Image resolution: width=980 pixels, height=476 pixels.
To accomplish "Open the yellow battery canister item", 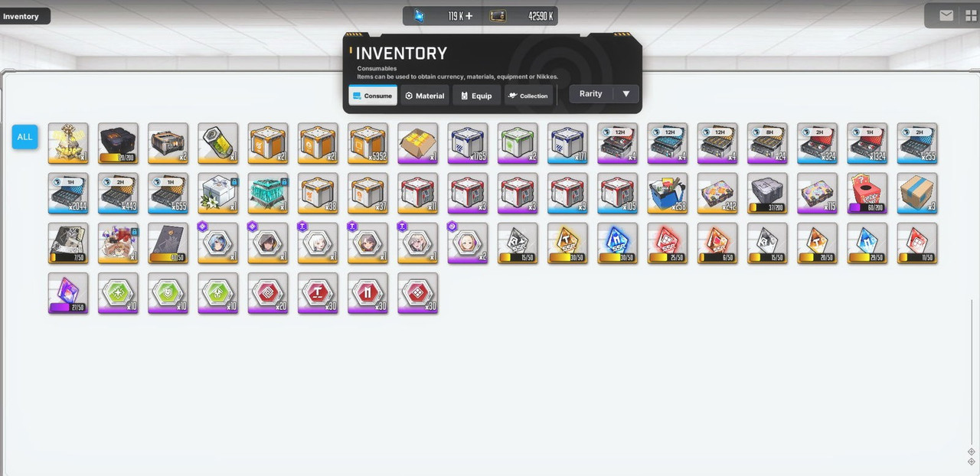I will pyautogui.click(x=217, y=143).
